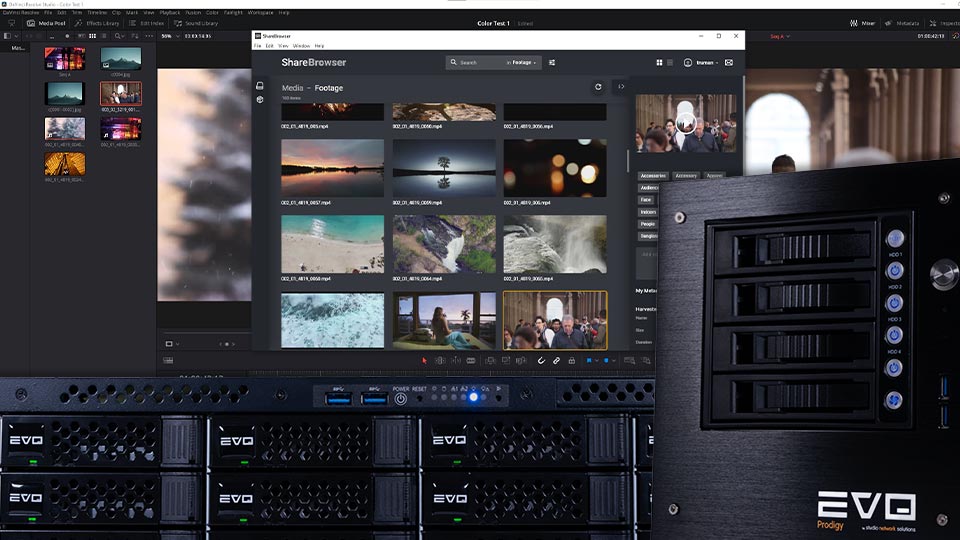This screenshot has width=960, height=540.
Task: Click the ShareBrowser file list scrollbar
Action: (628, 160)
